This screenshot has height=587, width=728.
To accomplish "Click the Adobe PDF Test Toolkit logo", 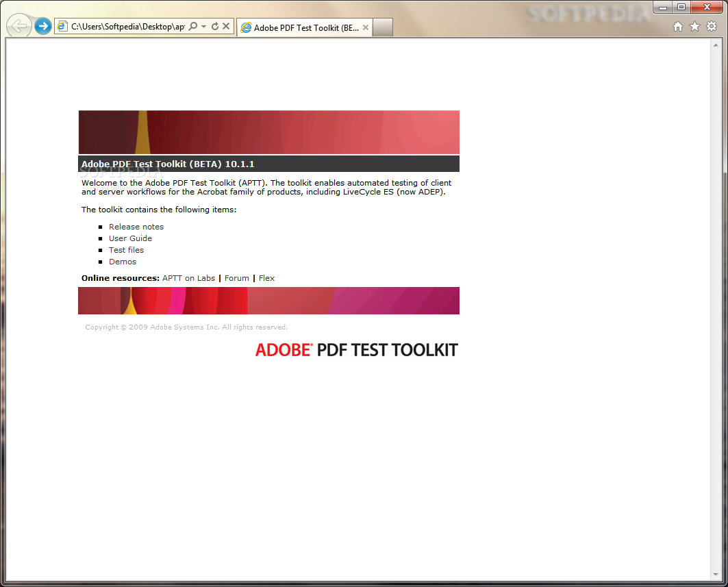I will point(357,350).
